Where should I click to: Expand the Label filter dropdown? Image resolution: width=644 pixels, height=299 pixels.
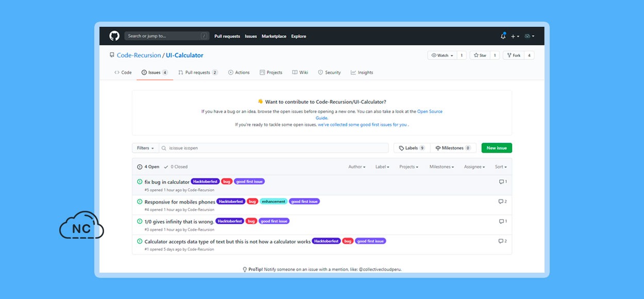click(382, 167)
